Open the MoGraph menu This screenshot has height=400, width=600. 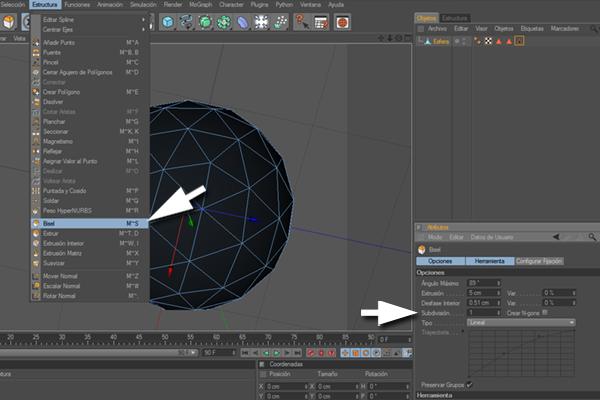pyautogui.click(x=201, y=5)
